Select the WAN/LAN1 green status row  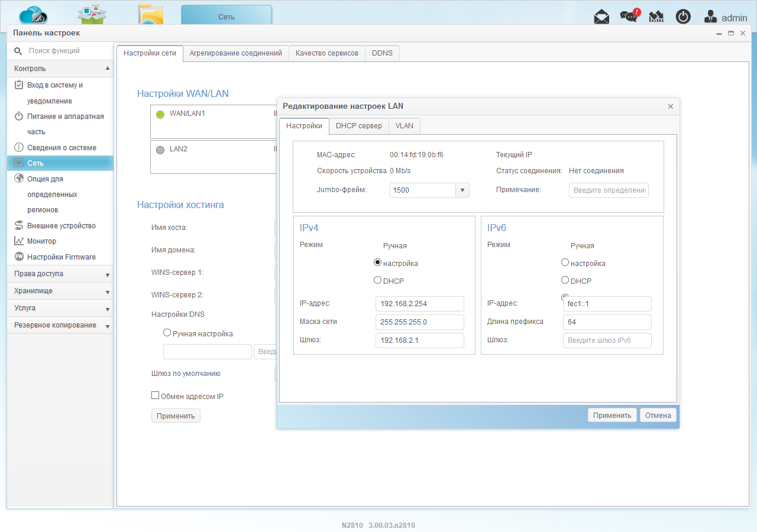pyautogui.click(x=213, y=122)
